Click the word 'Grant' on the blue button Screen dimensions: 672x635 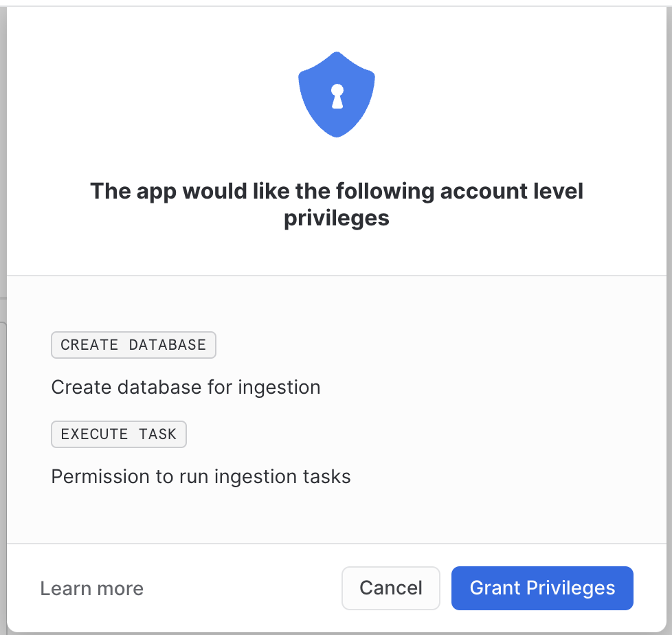495,588
